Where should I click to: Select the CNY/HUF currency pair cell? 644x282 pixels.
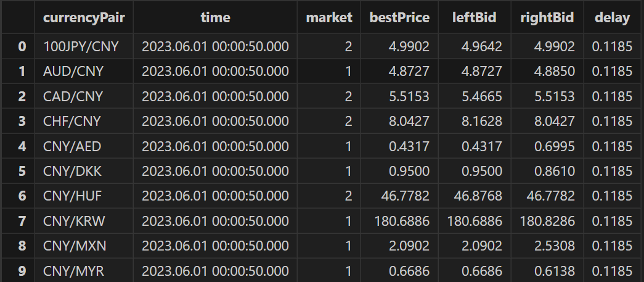[x=73, y=196]
